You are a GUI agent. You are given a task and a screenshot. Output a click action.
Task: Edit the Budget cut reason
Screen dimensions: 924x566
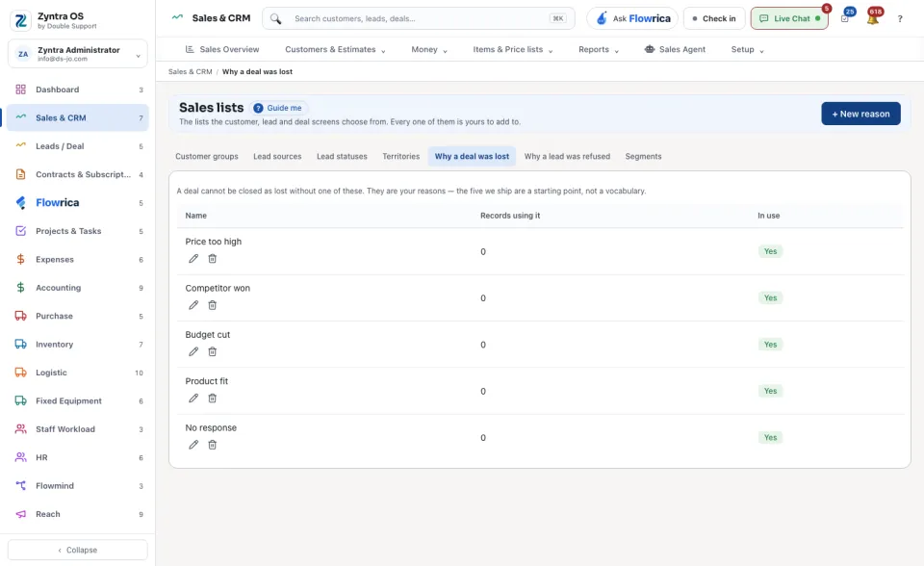coord(193,352)
